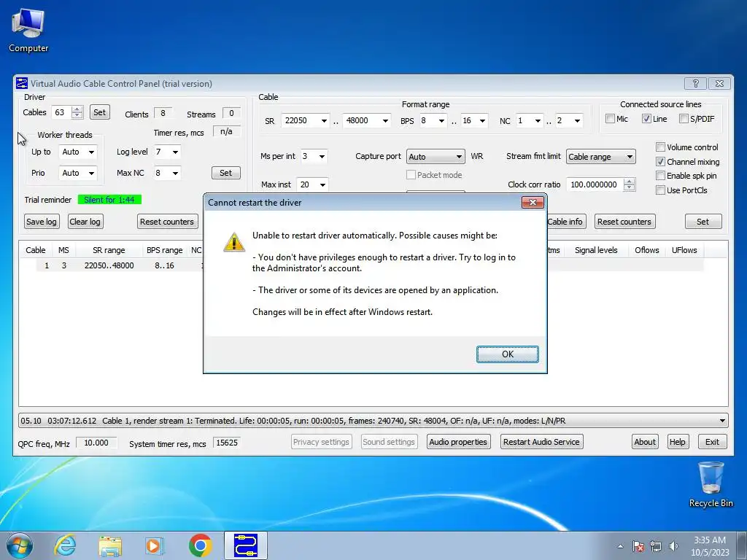This screenshot has height=560, width=747.
Task: Open Audio properties
Action: [458, 442]
